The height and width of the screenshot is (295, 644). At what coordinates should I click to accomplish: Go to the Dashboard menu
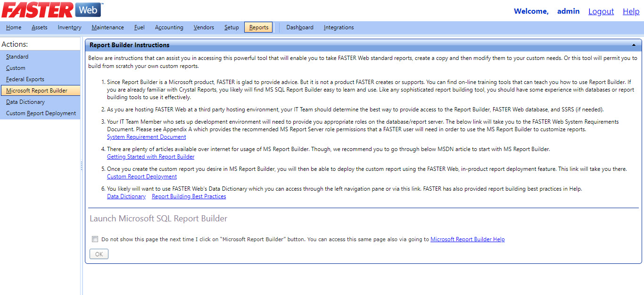[x=300, y=27]
